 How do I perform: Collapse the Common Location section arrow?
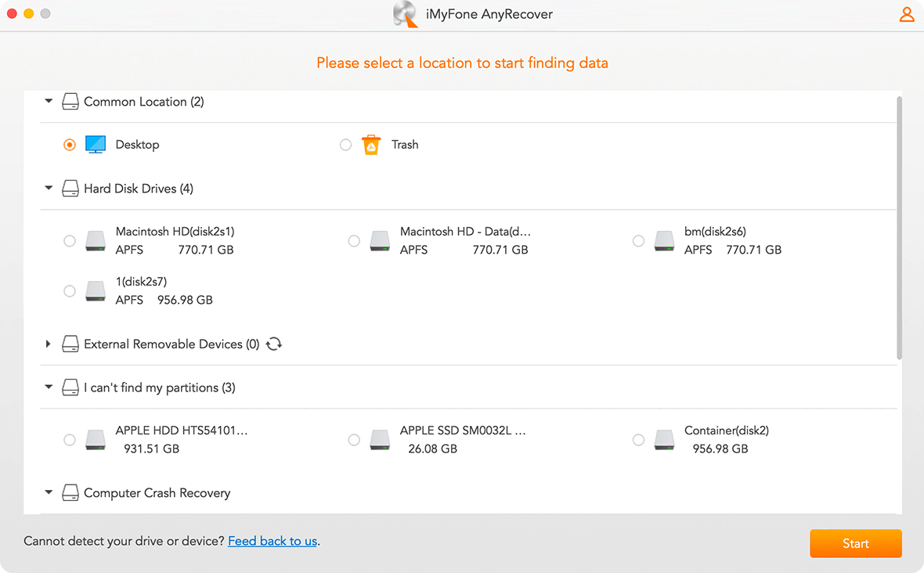pos(49,101)
